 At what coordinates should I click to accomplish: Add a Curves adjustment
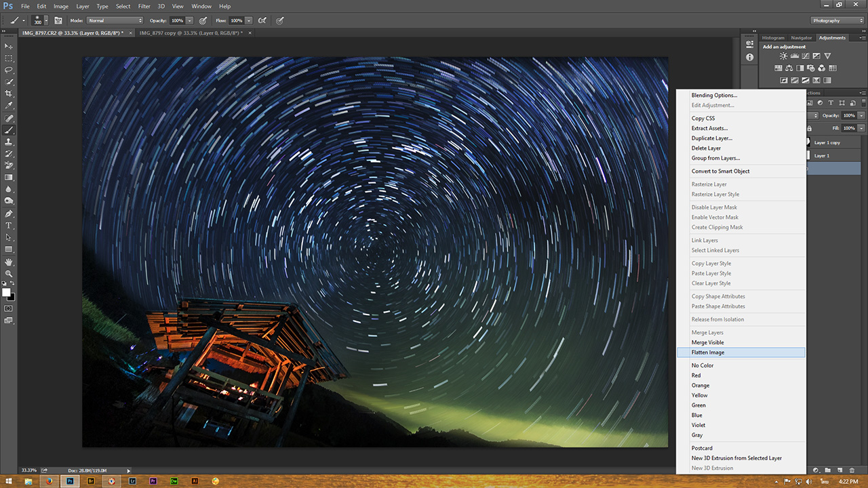[x=806, y=56]
